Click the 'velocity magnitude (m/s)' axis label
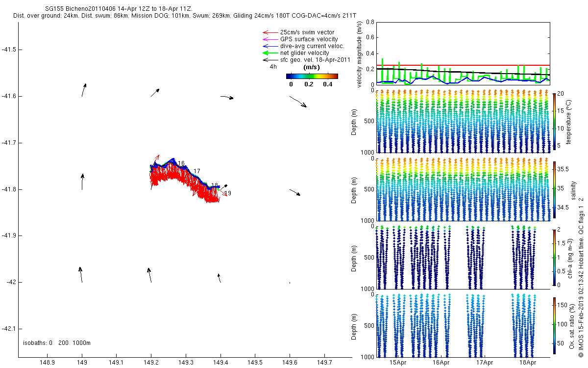Image resolution: width=588 pixels, height=368 pixels. [360, 53]
